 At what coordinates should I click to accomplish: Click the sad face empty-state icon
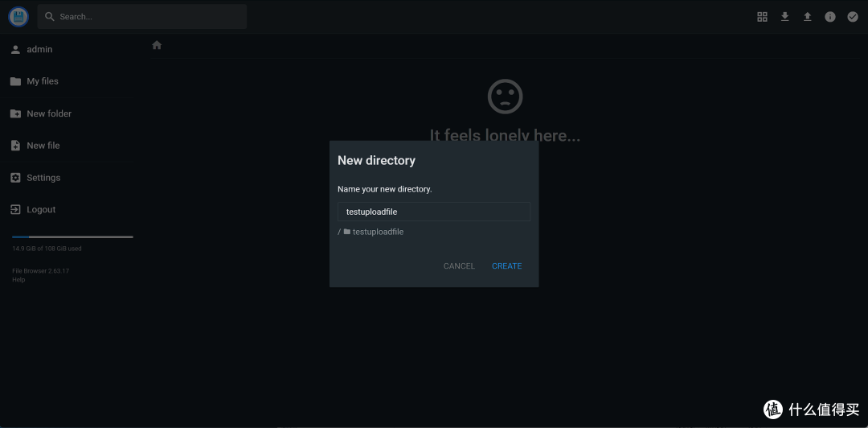505,97
